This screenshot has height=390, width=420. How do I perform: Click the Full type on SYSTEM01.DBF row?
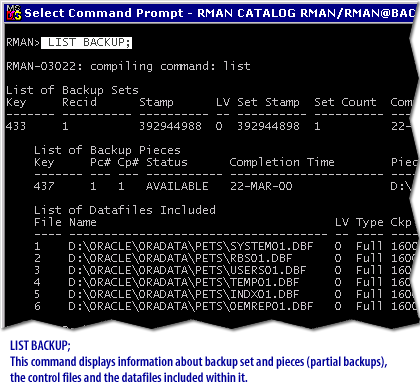tap(369, 246)
